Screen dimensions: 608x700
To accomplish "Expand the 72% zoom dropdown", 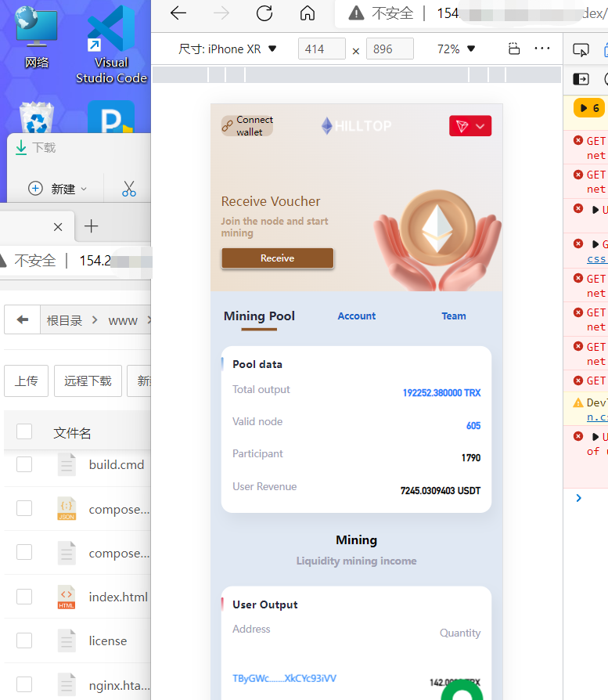I will [x=456, y=49].
